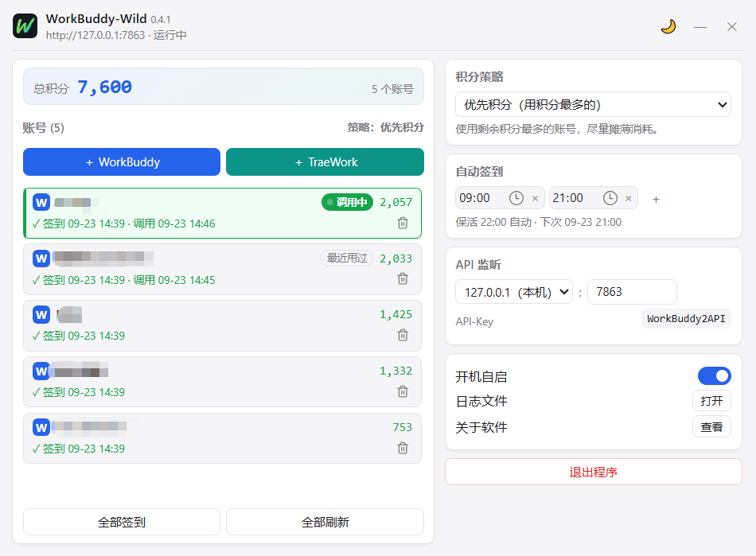Click the API port field 7863
The height and width of the screenshot is (556, 756).
click(x=632, y=292)
